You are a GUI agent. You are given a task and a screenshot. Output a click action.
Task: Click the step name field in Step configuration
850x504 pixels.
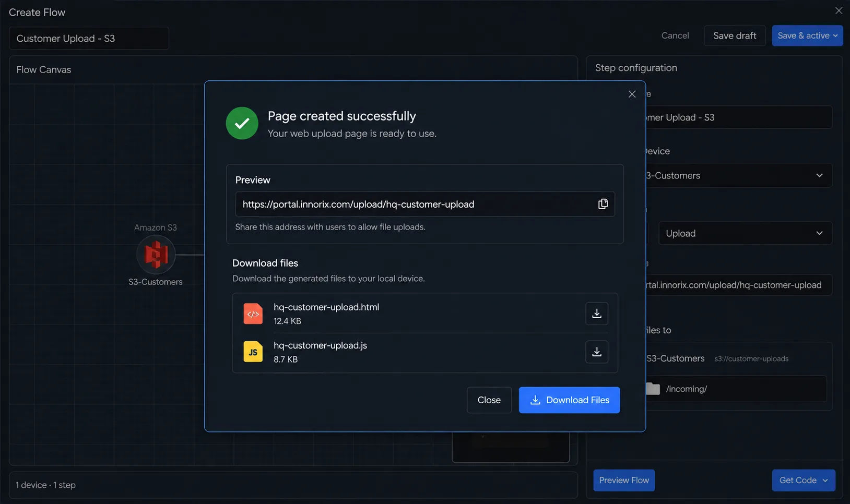[x=738, y=117]
